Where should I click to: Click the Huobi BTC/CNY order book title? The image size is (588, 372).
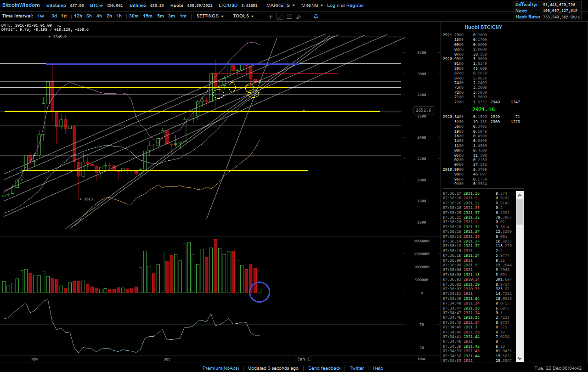click(x=483, y=27)
